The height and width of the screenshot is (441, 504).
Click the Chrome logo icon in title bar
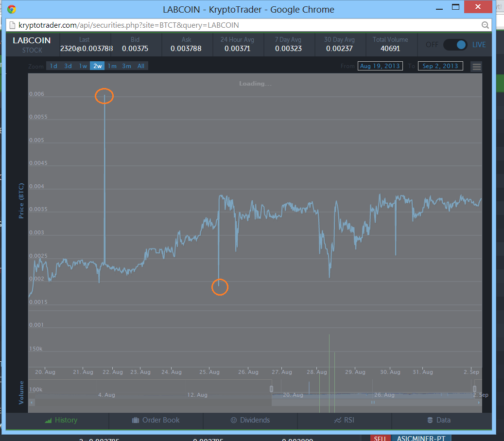[12, 9]
